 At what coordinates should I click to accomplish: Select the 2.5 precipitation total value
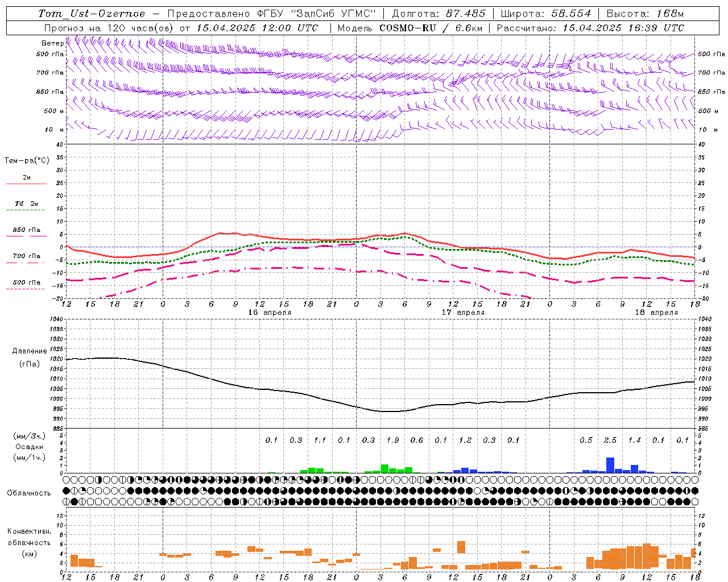tap(610, 440)
